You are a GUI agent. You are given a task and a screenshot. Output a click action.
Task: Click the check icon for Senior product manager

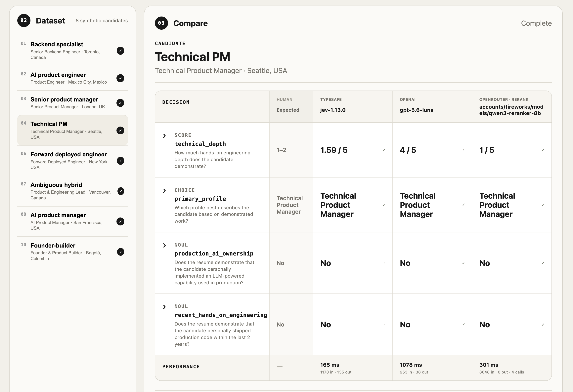120,103
